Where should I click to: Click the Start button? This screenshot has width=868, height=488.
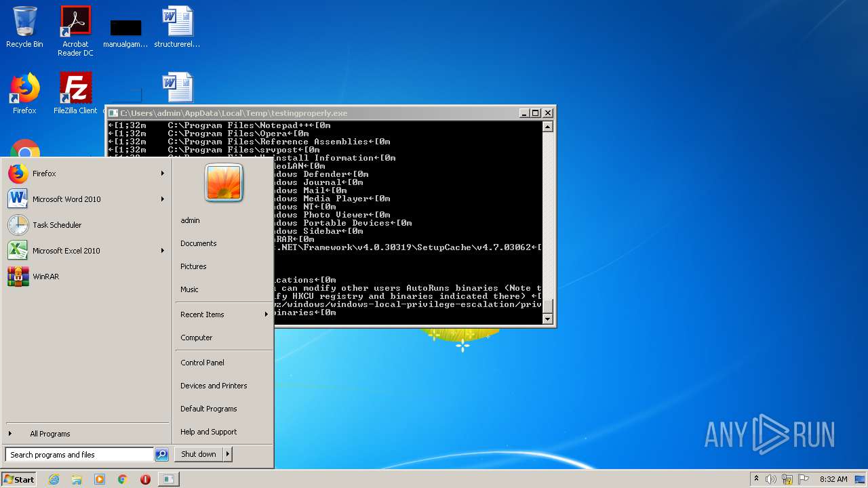click(19, 479)
